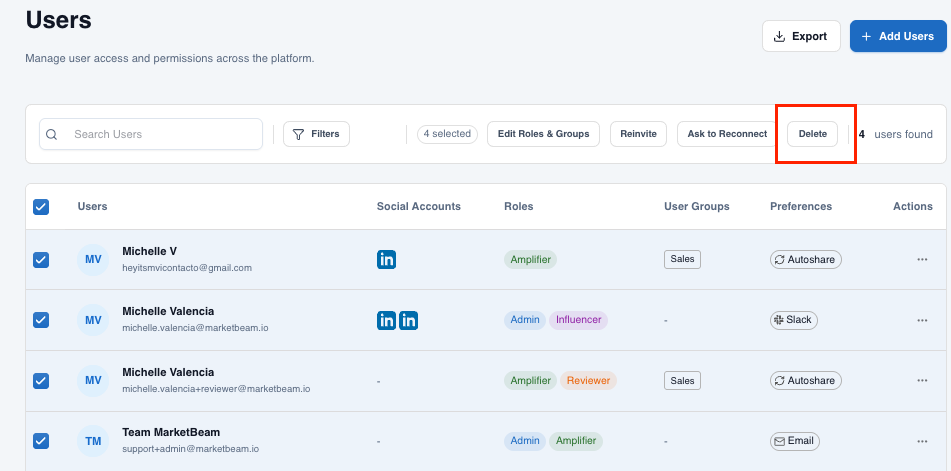Click the Export button

click(x=801, y=36)
